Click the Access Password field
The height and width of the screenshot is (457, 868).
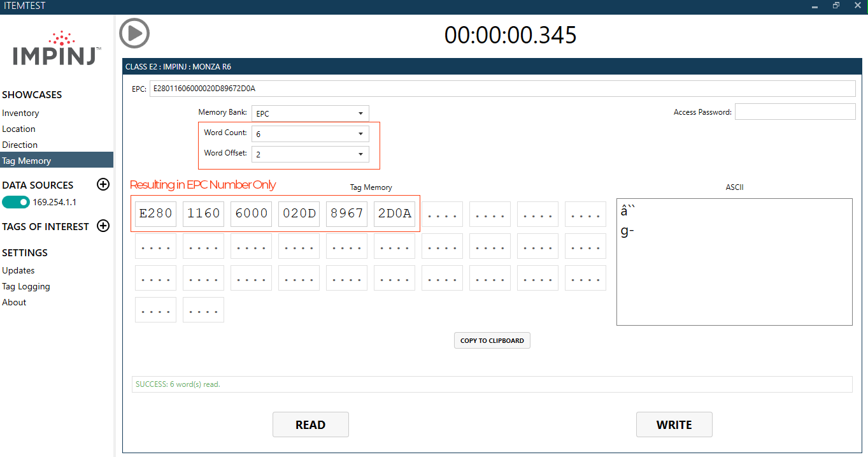coord(795,112)
